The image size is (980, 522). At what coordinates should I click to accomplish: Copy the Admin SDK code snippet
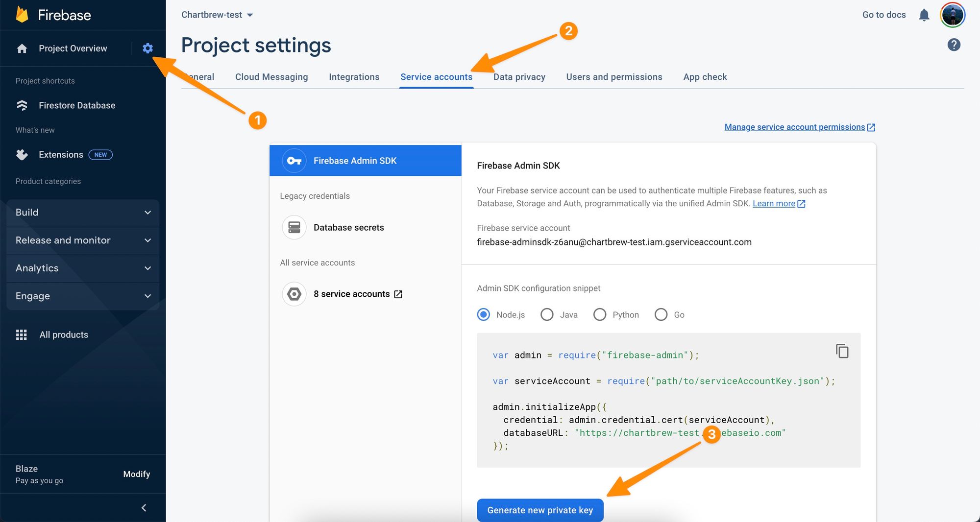(x=842, y=351)
